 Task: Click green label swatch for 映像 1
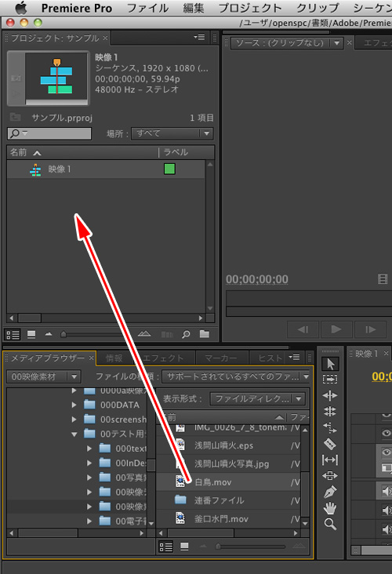tap(169, 169)
